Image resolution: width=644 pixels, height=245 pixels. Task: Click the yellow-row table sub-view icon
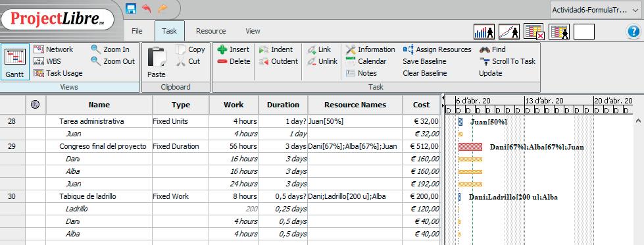(x=559, y=31)
